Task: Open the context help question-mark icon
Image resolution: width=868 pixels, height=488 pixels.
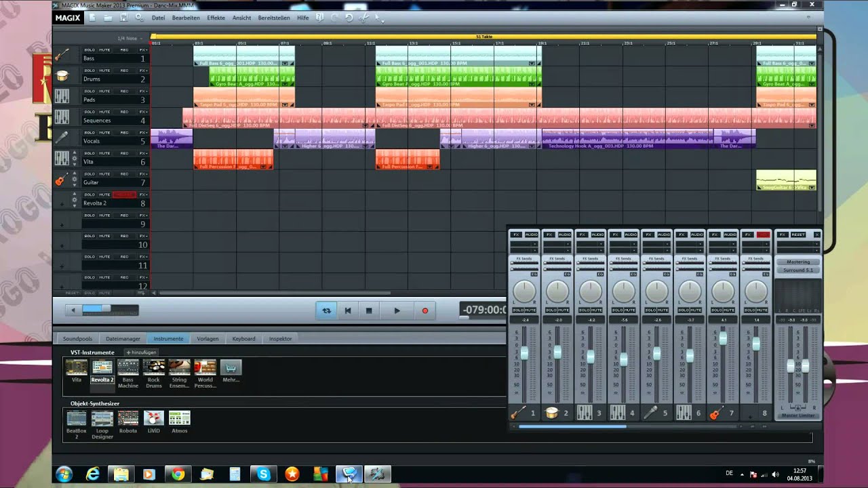Action: pyautogui.click(x=319, y=18)
